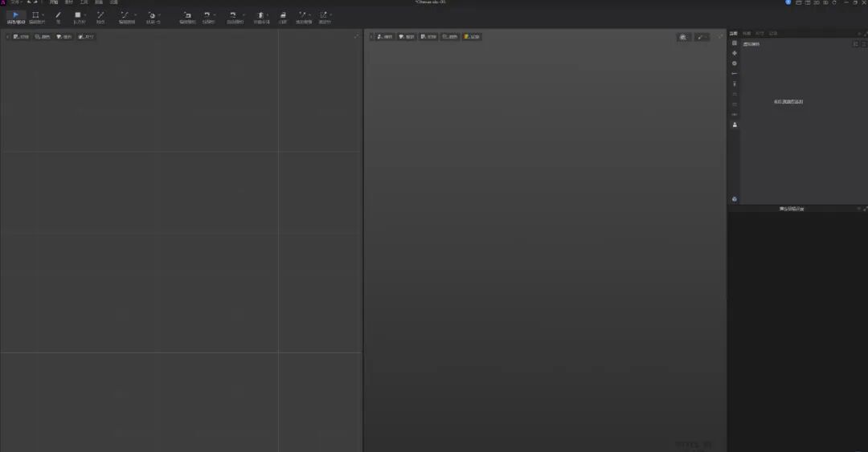Click the first arrangement tool after toolbar gap
This screenshot has height=452, width=868.
tap(187, 17)
